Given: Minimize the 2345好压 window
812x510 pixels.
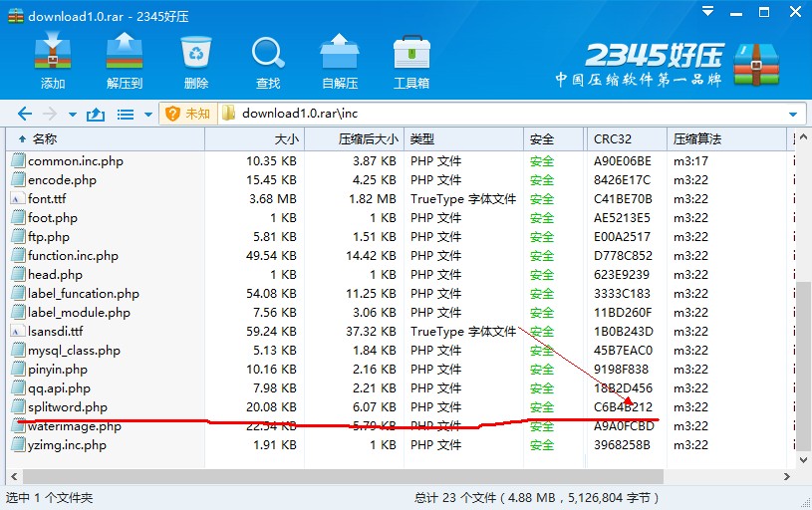Looking at the screenshot, I should tap(736, 14).
